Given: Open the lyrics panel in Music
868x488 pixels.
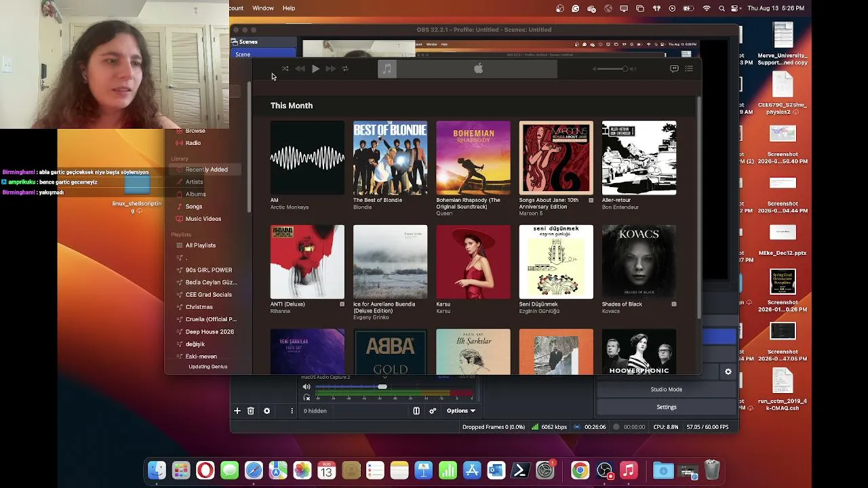Looking at the screenshot, I should (x=674, y=68).
